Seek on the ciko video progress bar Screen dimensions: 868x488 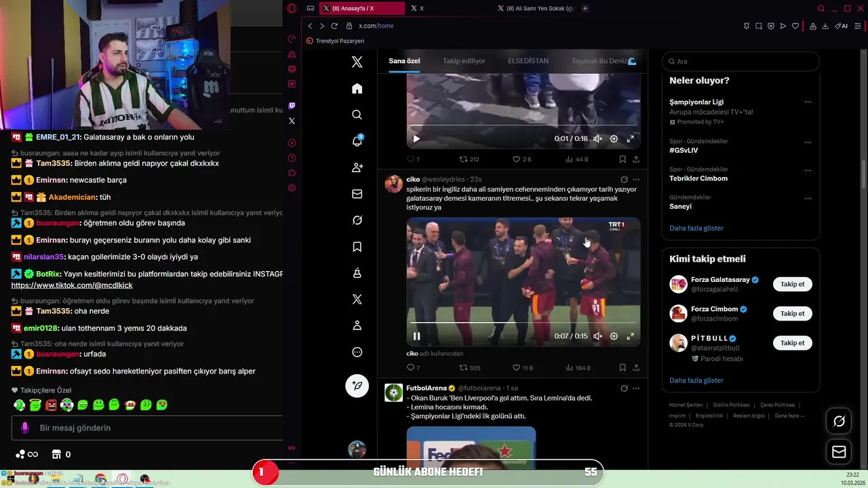tap(523, 323)
